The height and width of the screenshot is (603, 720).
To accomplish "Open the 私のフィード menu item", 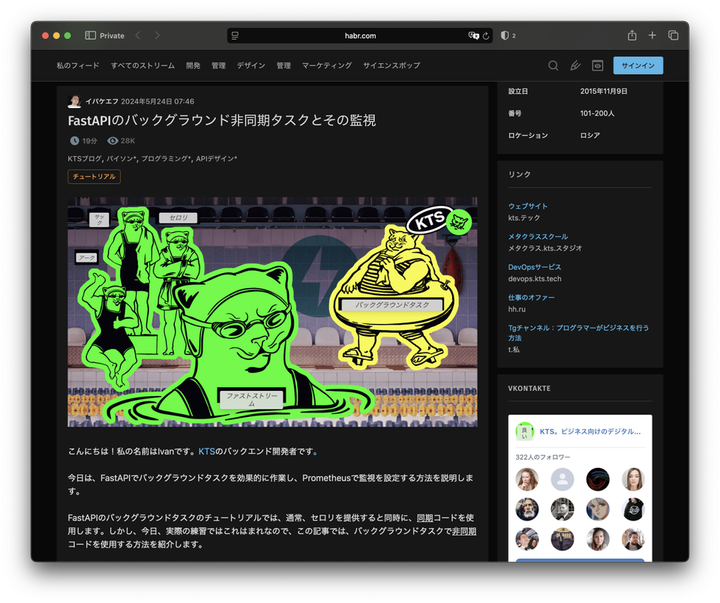I will pos(78,66).
